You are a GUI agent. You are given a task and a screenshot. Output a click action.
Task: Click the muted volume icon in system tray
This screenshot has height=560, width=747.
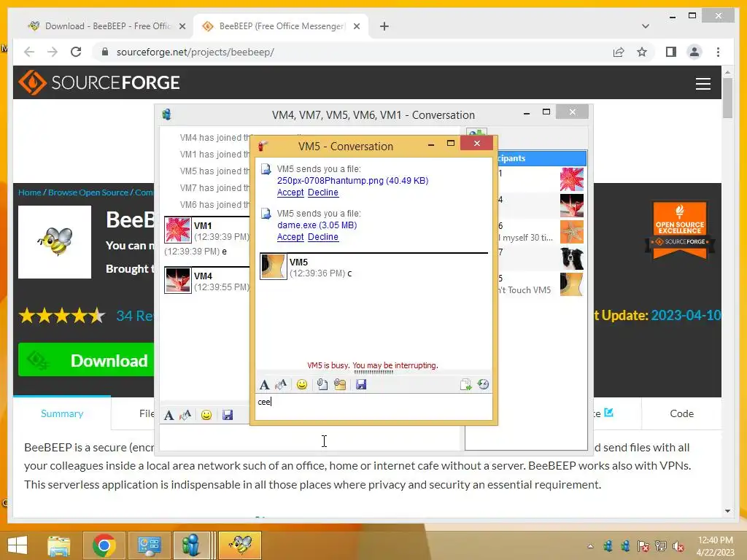678,546
